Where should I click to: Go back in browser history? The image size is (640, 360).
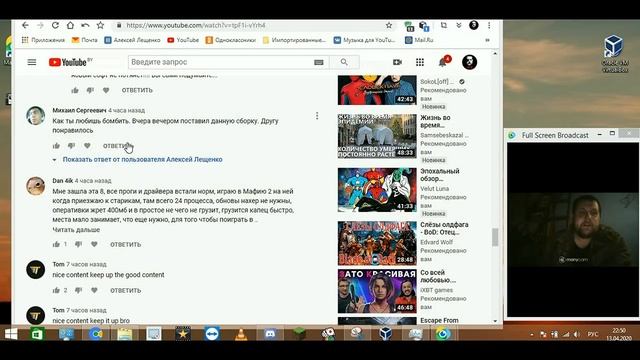click(25, 25)
